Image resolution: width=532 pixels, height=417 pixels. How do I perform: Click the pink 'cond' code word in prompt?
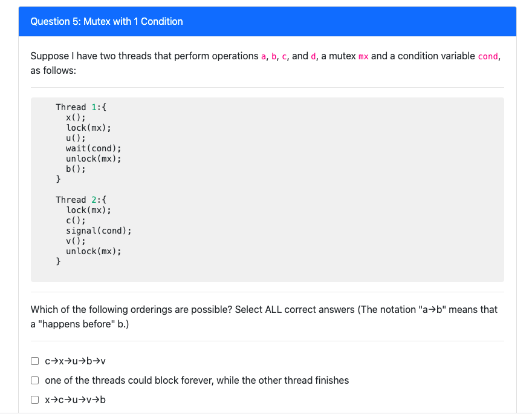tap(488, 56)
